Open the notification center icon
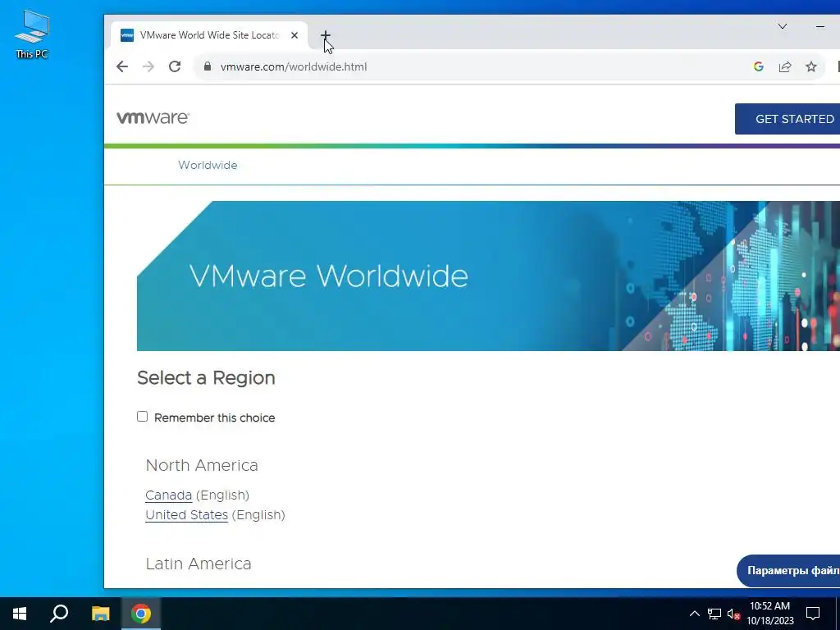840x630 pixels. [813, 614]
